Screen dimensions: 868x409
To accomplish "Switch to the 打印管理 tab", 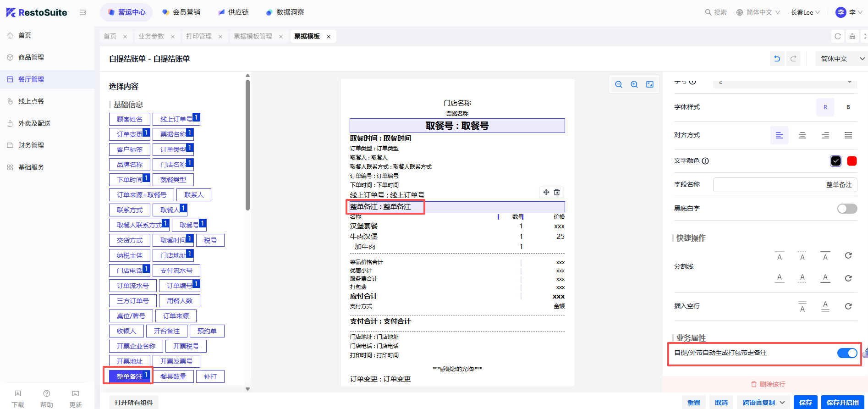I will click(x=199, y=36).
